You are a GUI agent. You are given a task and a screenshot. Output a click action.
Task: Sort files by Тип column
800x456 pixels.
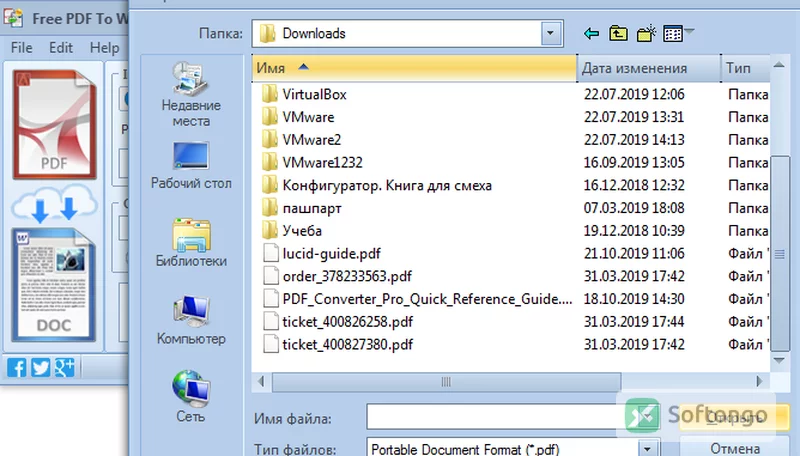point(745,68)
